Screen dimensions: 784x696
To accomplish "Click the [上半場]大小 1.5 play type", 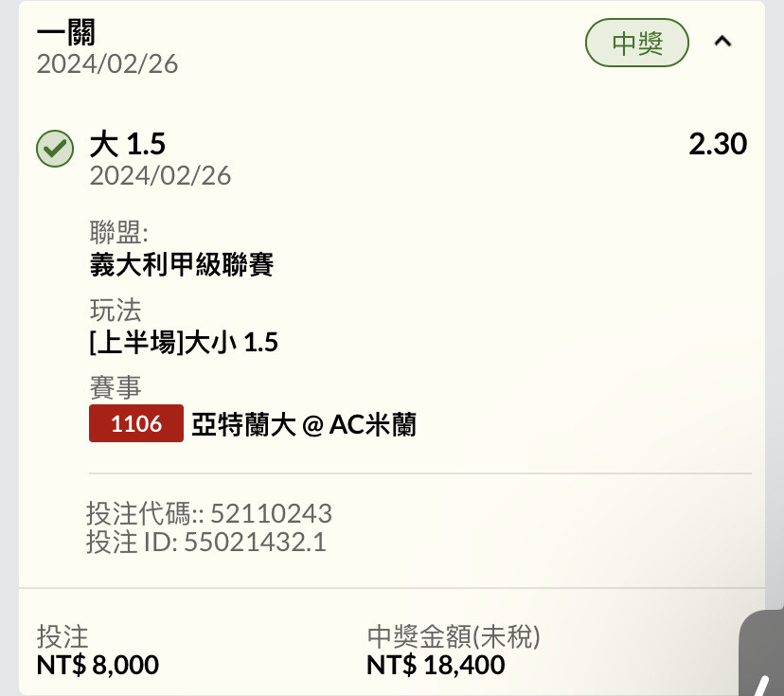I will point(184,343).
